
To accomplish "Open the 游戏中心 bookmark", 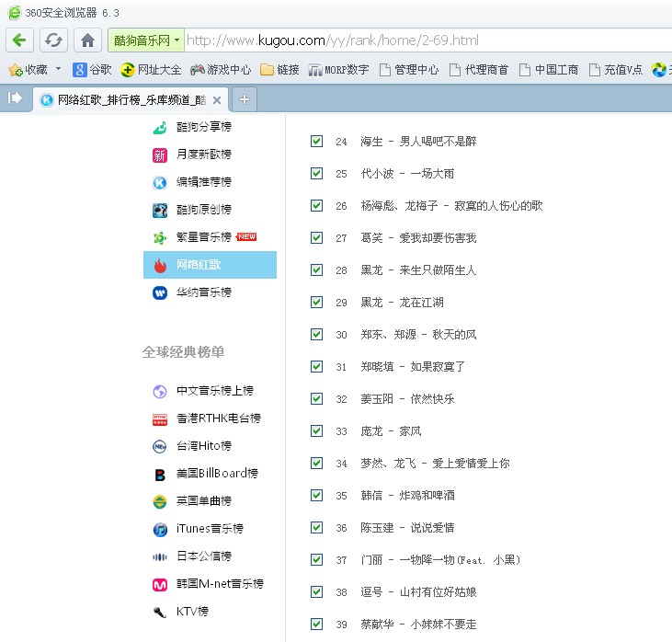I will [221, 69].
